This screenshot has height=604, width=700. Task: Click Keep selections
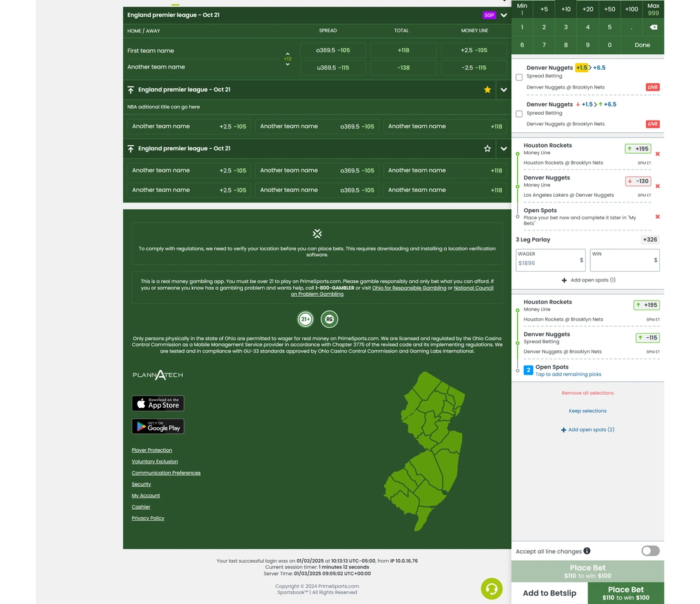coord(588,411)
